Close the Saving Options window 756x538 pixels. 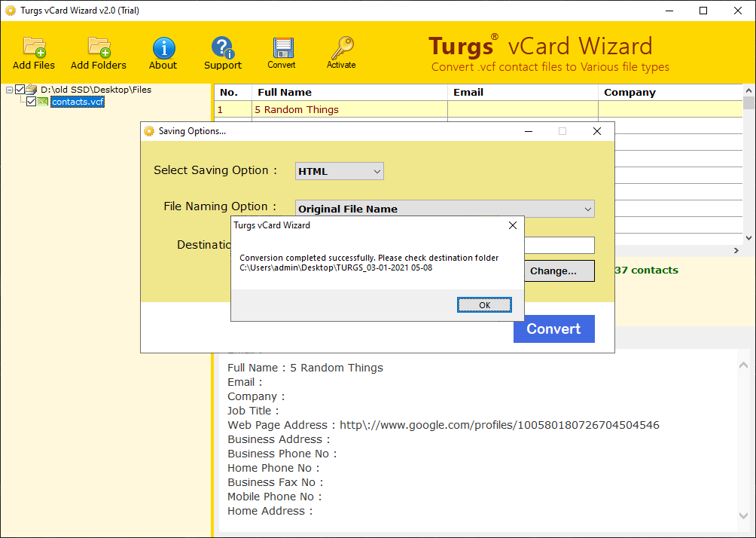(x=597, y=131)
